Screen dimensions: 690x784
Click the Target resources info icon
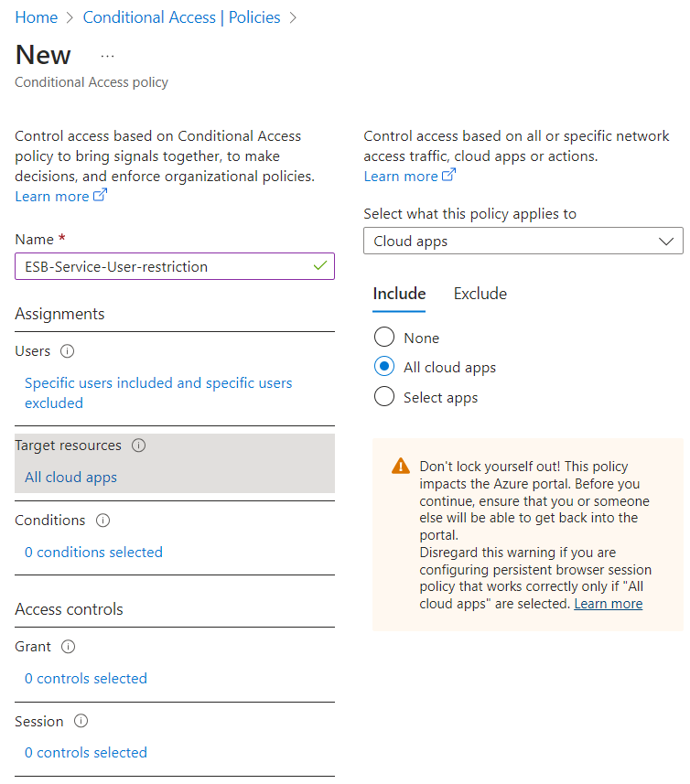[138, 445]
